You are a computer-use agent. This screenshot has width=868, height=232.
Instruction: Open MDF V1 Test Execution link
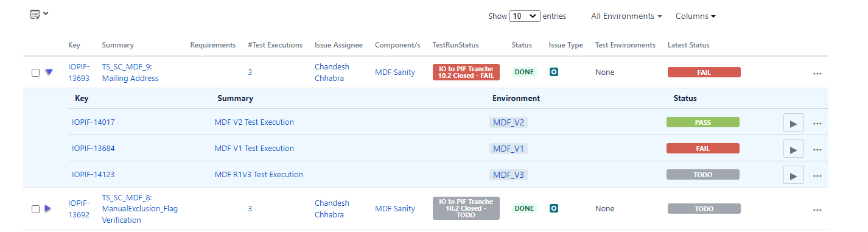[254, 149]
